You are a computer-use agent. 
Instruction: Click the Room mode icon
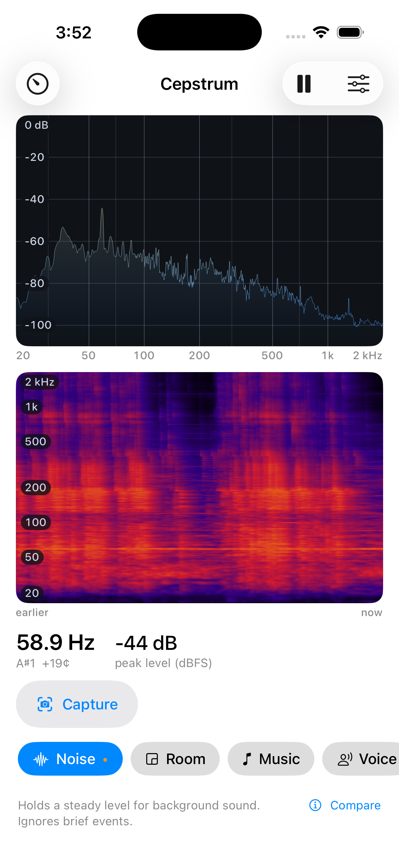152,759
